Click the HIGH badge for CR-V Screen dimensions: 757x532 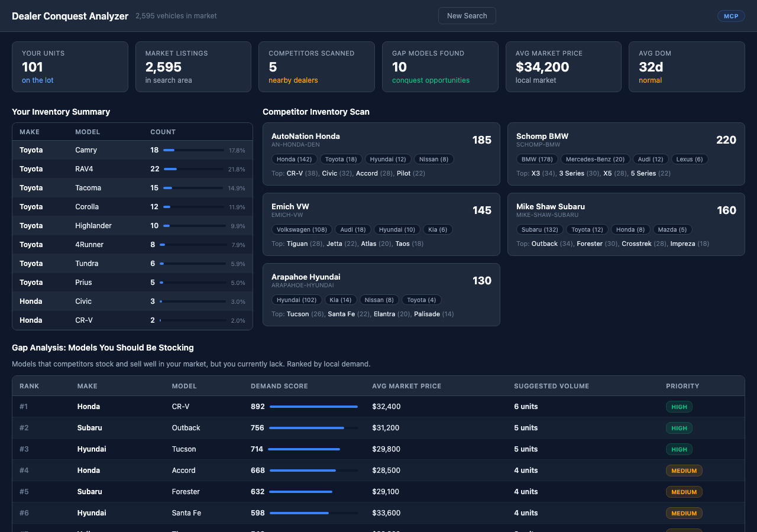click(x=679, y=407)
